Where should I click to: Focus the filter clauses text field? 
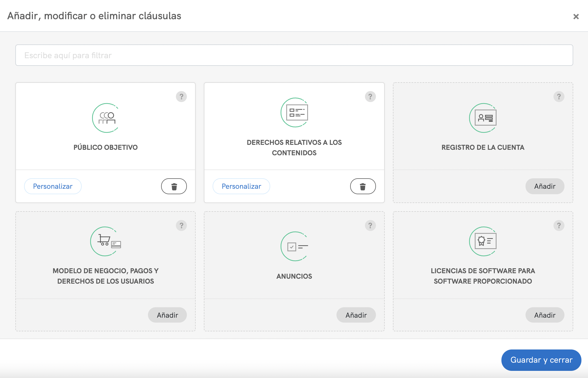tap(294, 55)
